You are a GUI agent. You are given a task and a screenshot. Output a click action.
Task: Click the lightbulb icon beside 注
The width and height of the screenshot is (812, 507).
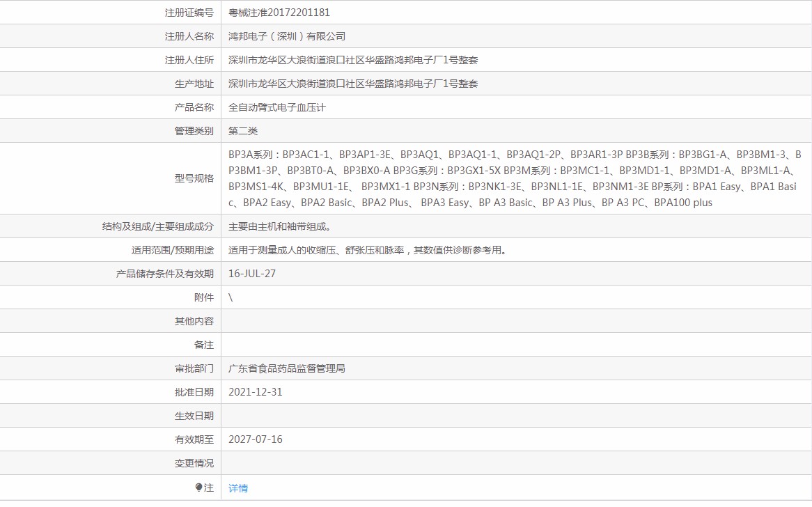199,487
